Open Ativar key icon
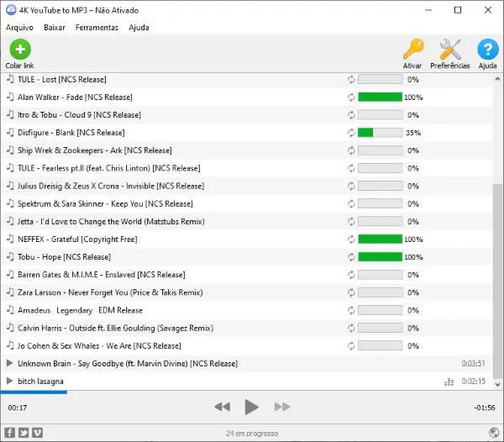The image size is (504, 442). point(413,50)
